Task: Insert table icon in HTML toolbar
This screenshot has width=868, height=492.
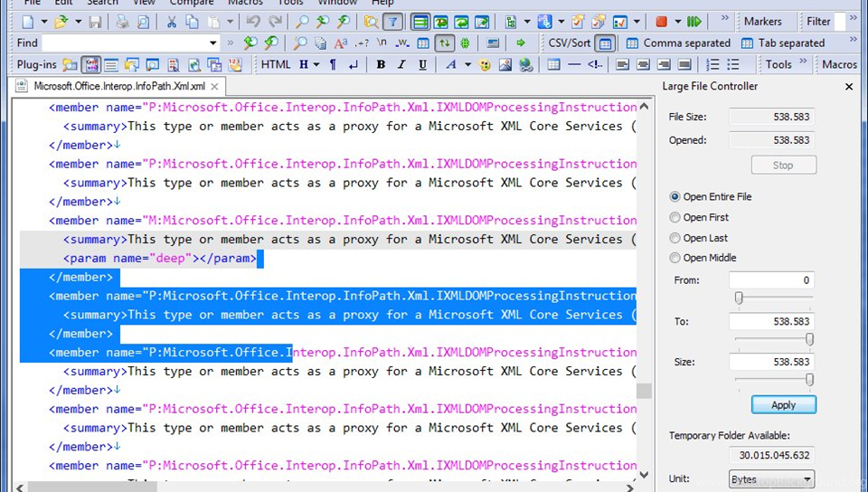Action: pyautogui.click(x=553, y=65)
